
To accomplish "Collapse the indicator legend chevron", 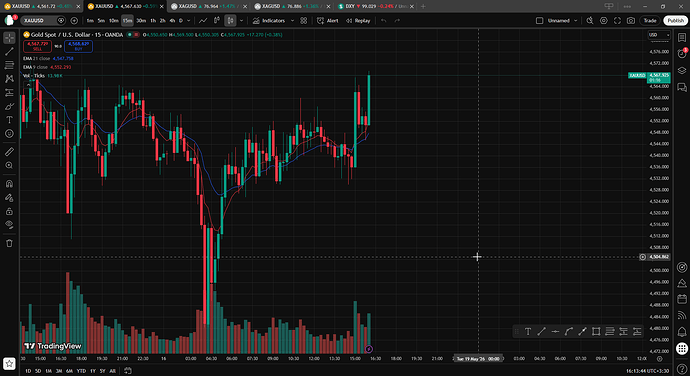I will (x=28, y=85).
